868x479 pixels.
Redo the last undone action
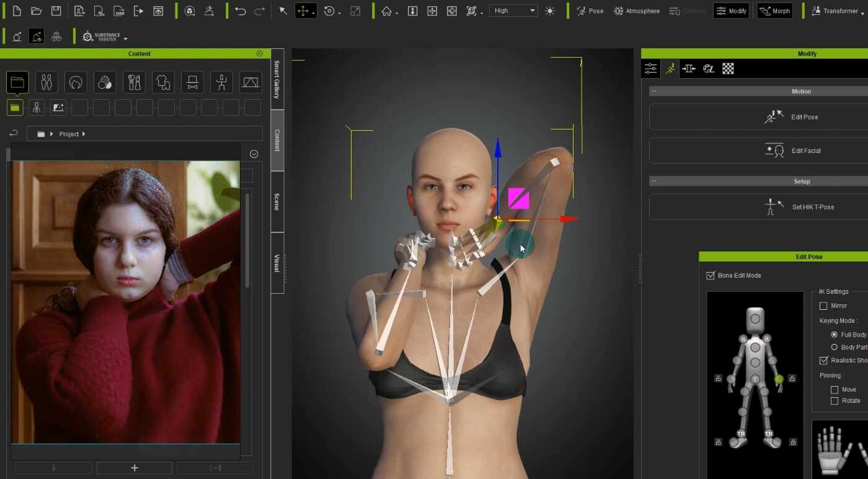pyautogui.click(x=260, y=11)
